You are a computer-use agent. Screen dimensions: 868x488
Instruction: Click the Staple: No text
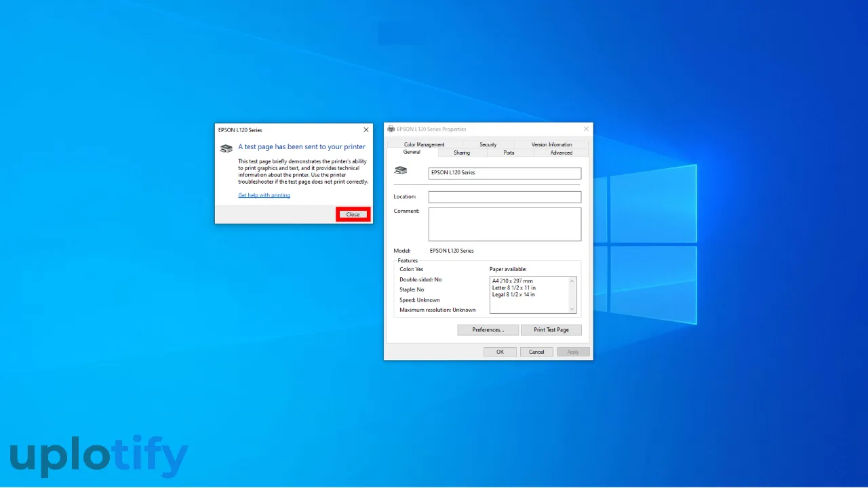pyautogui.click(x=412, y=289)
